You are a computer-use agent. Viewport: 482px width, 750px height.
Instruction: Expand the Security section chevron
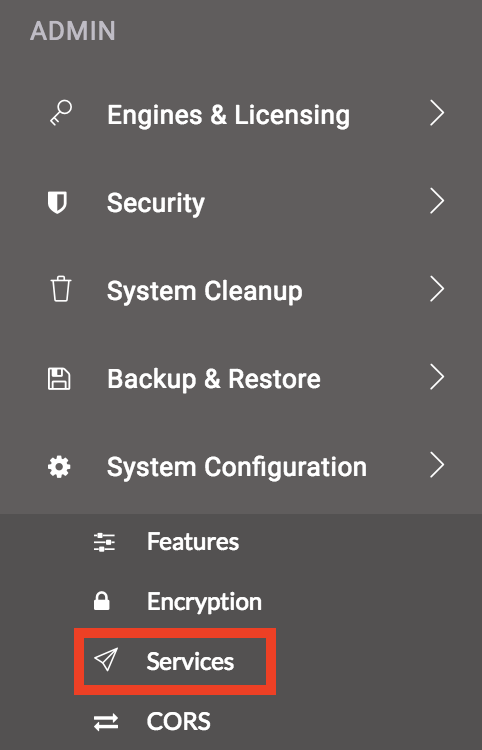tap(437, 201)
